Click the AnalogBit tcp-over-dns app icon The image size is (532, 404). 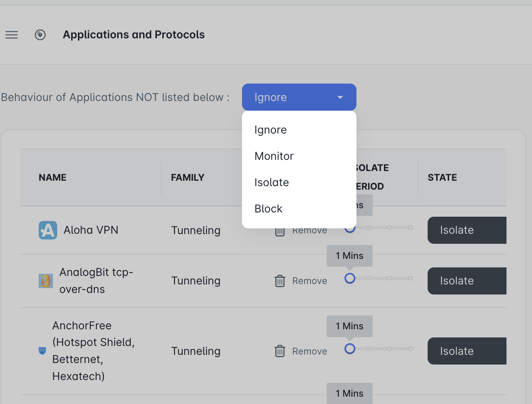coord(46,281)
